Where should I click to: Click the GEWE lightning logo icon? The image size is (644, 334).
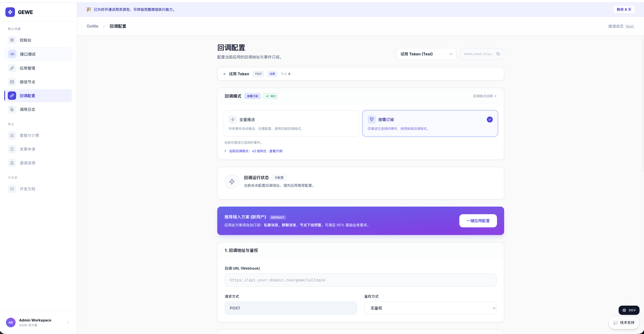point(10,12)
